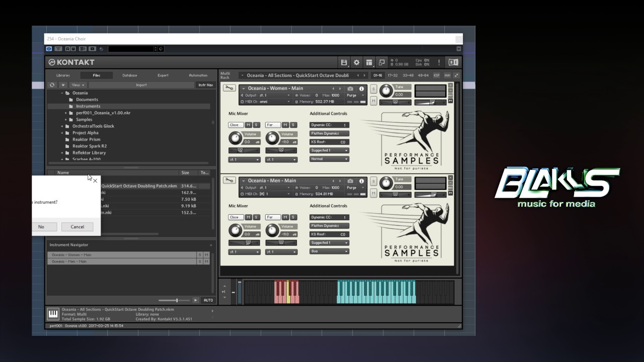Open the Kontakt save/load files menu

(x=344, y=62)
